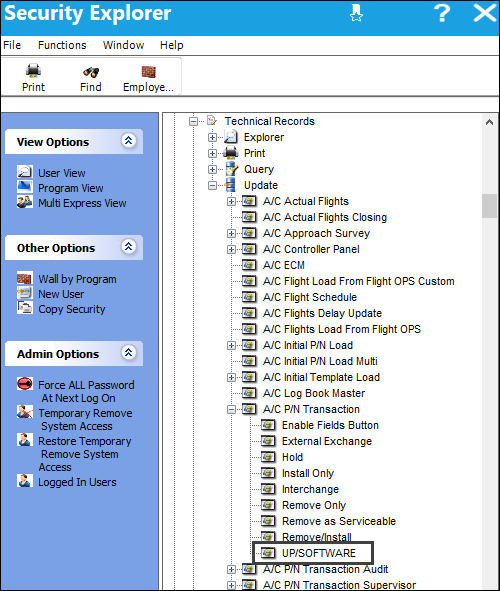Click the Temporary Remove System Access icon
500x591 pixels.
pos(25,412)
